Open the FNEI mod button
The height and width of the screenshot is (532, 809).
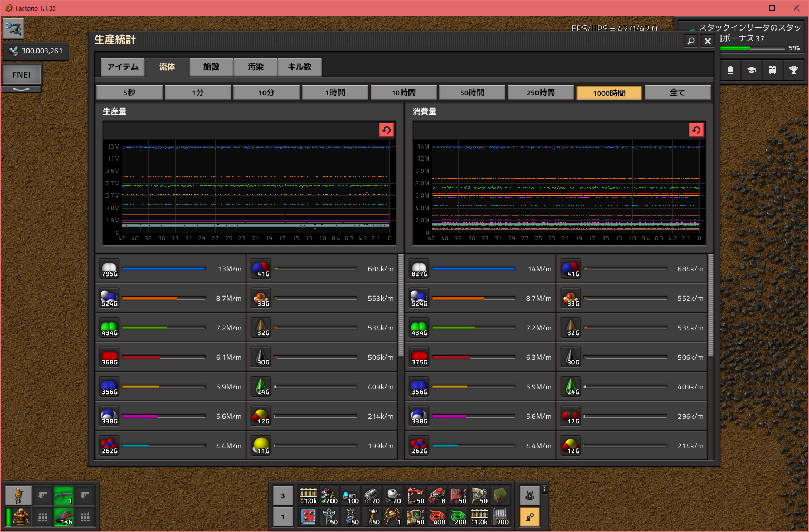pos(22,75)
